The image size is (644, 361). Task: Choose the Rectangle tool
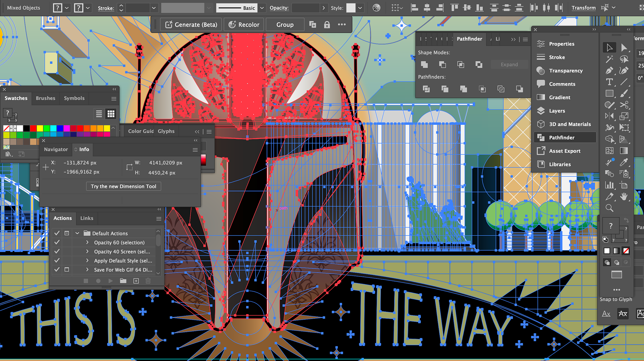tap(609, 94)
